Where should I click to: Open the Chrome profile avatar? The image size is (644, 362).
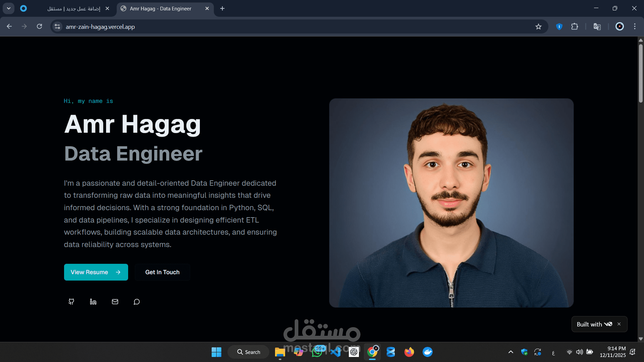[x=620, y=26]
